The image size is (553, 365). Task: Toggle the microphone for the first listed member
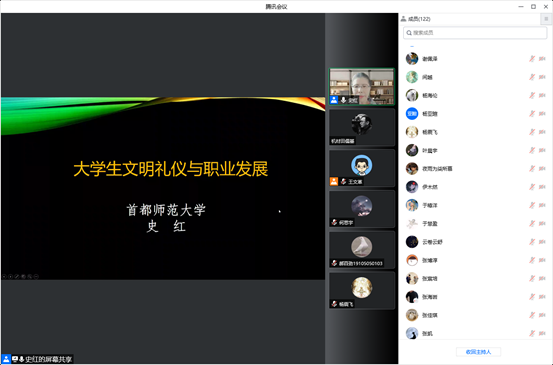(532, 59)
